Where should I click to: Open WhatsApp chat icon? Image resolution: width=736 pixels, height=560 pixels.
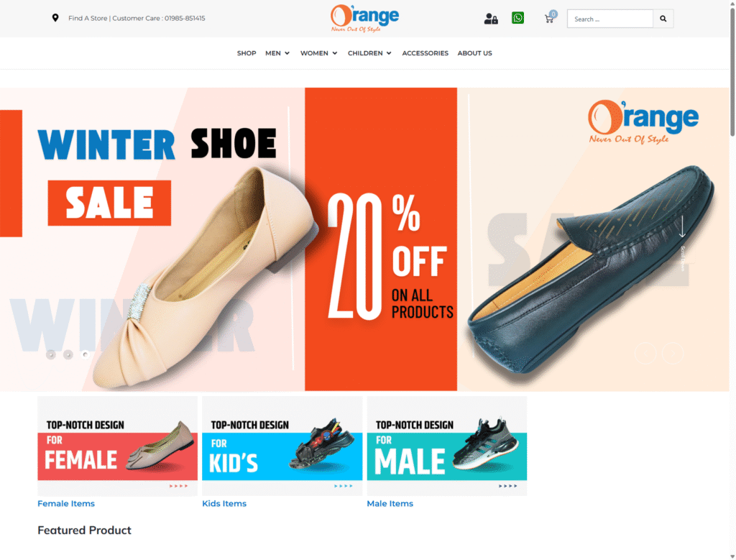(x=517, y=18)
